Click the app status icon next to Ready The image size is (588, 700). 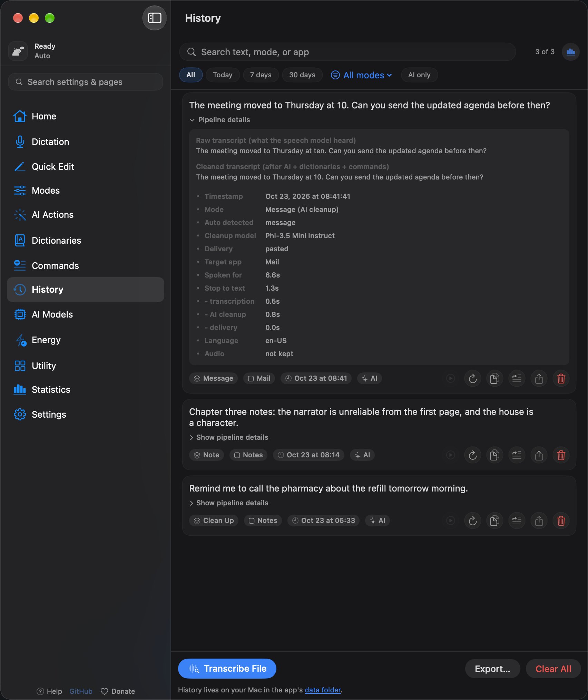18,51
